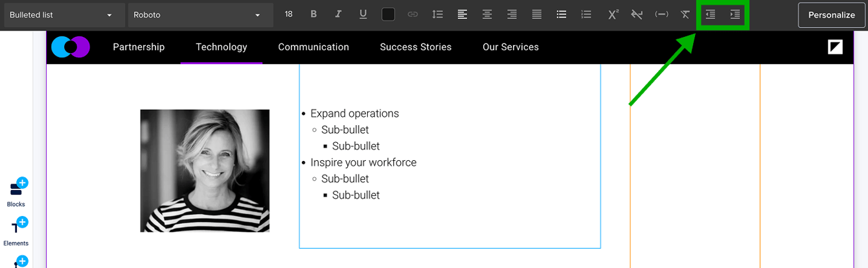Image resolution: width=868 pixels, height=268 pixels.
Task: Click the 'Inspire your workforce' bullet text
Action: (x=363, y=162)
